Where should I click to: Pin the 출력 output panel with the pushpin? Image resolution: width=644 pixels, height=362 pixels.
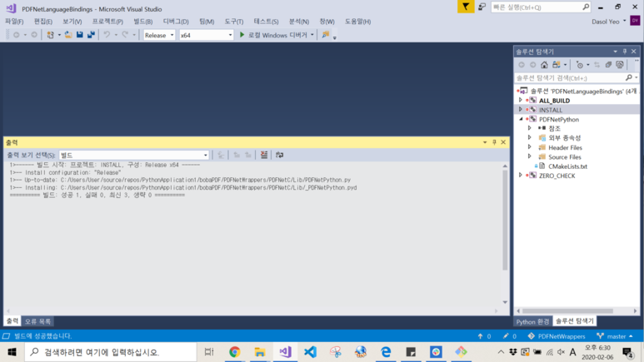point(495,142)
